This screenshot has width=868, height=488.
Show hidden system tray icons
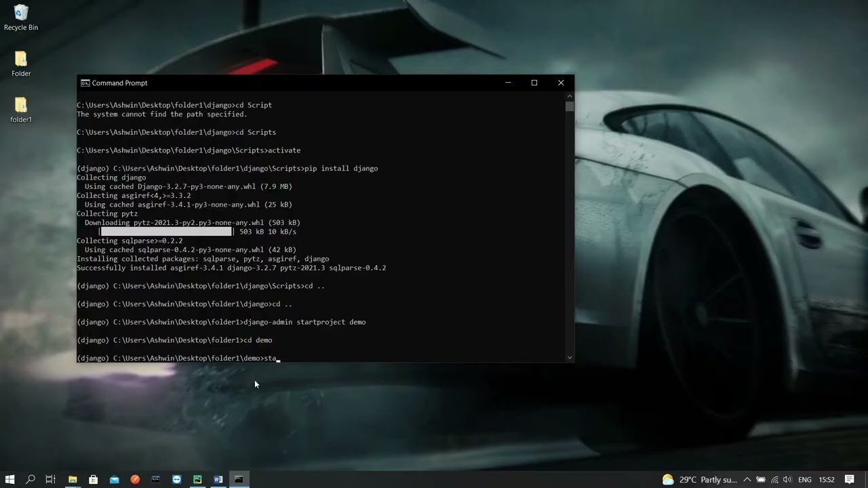[x=747, y=479]
